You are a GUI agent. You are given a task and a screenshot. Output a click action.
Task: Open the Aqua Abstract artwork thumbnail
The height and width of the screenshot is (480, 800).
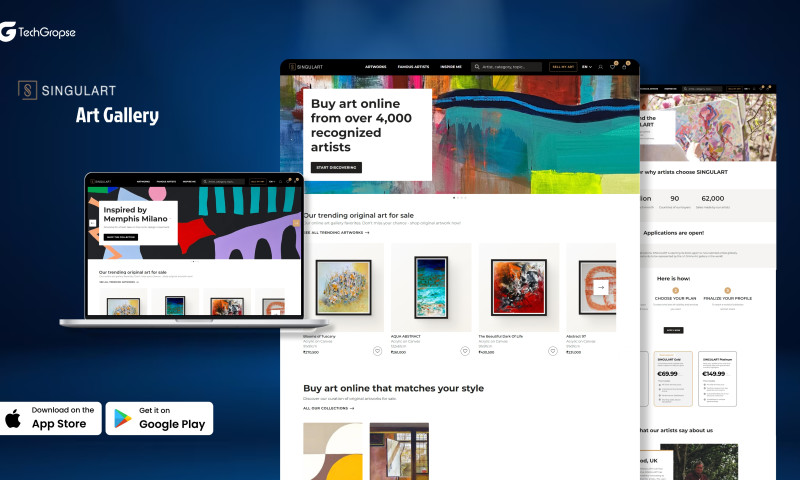click(431, 287)
